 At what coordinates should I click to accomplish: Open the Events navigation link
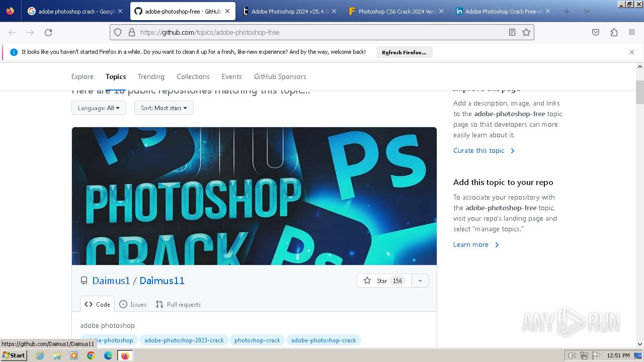point(232,76)
